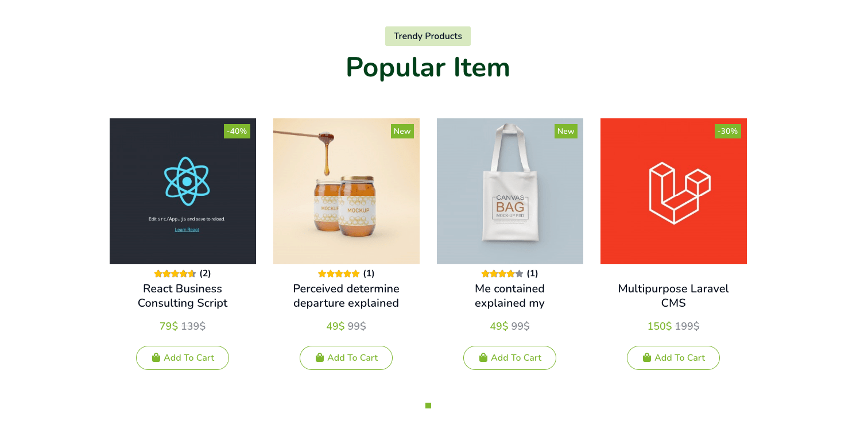868x436 pixels.
Task: Click the New badge on canvas bag
Action: (565, 131)
